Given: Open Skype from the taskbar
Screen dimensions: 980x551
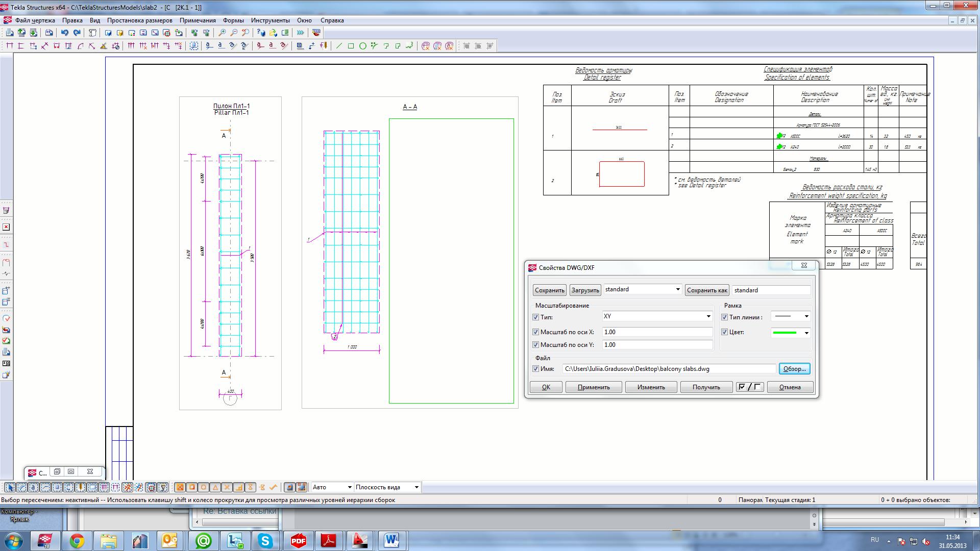Looking at the screenshot, I should coord(265,540).
